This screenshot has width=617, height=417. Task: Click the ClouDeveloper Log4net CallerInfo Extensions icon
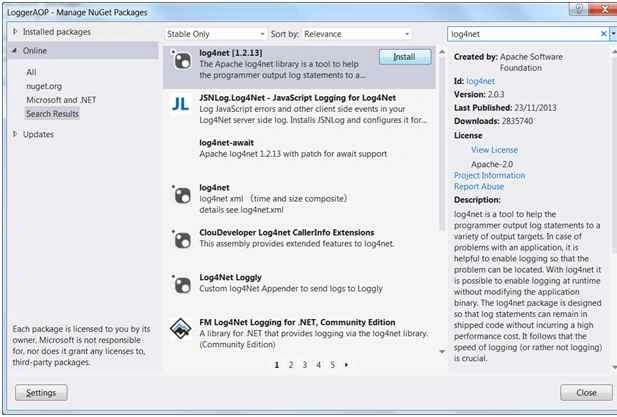[x=181, y=240]
